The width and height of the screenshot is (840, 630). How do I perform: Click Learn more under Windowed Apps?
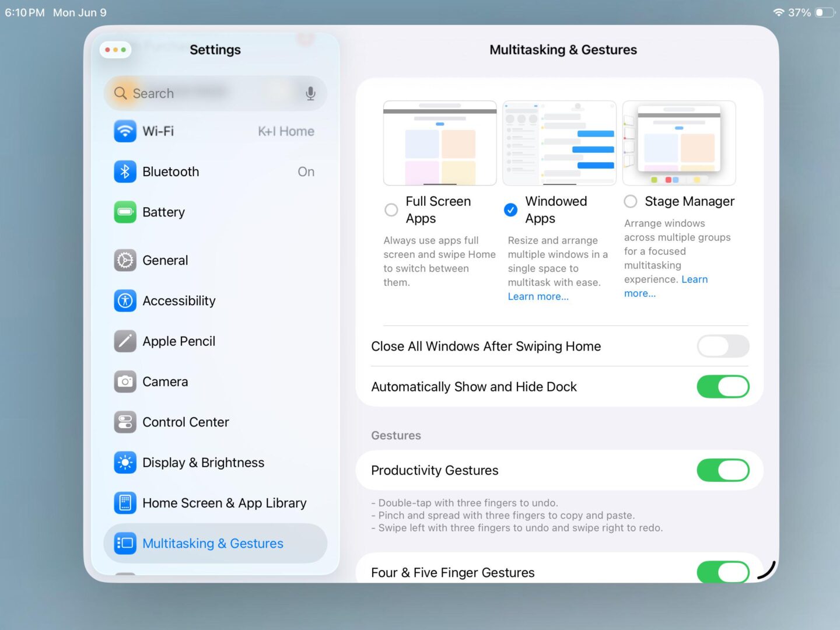(x=538, y=296)
